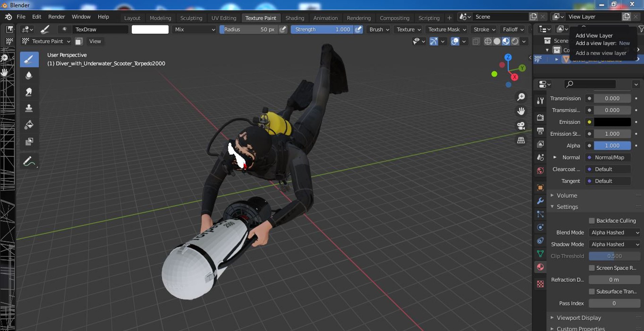Click the white brush color swatch
644x331 pixels.
150,30
